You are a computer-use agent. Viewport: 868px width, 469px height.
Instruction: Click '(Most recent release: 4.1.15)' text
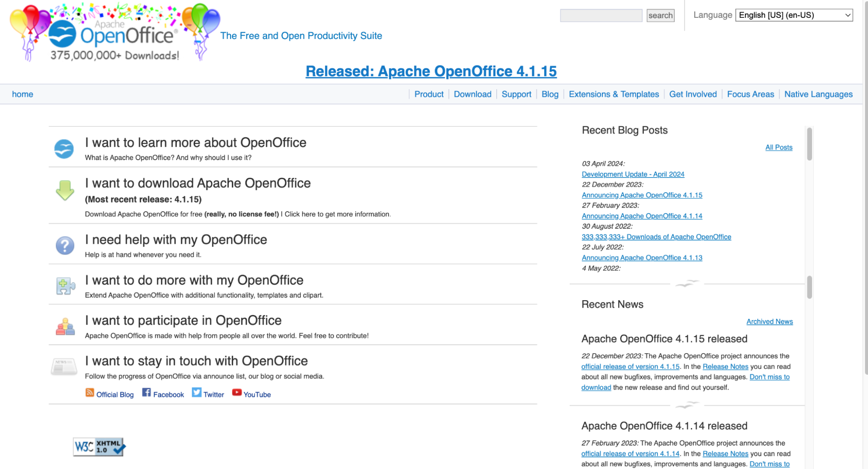coord(143,200)
